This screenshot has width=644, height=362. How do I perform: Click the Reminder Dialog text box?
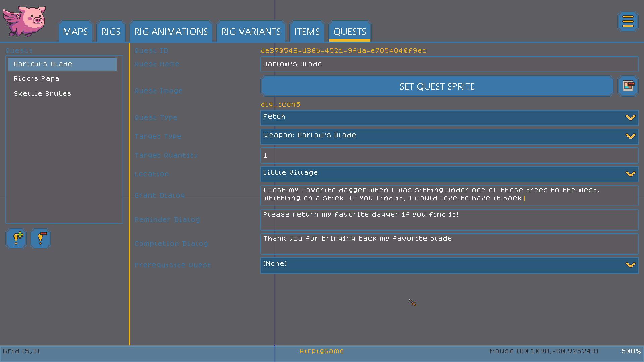449,220
